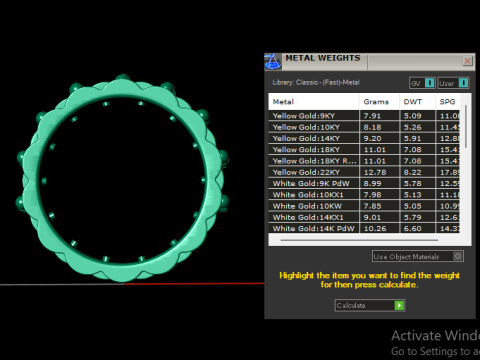Select the White Gold:10KW row
Screen dimensions: 480x360
364,206
